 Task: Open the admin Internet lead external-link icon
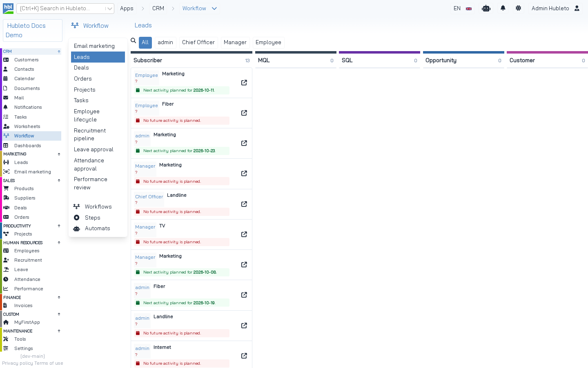[244, 356]
